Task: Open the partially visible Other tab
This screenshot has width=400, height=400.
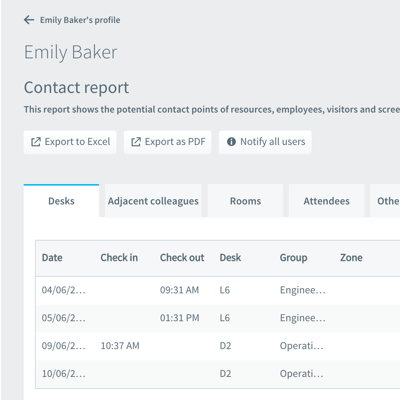Action: [x=385, y=201]
